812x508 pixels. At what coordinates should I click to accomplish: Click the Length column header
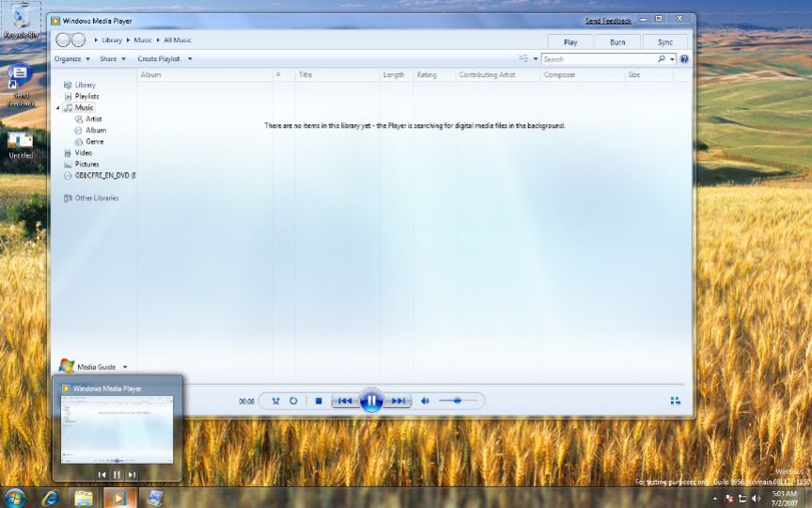[397, 75]
